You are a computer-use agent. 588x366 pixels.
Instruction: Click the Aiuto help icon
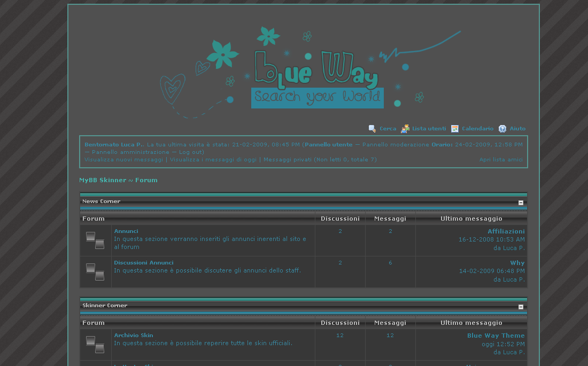point(502,129)
